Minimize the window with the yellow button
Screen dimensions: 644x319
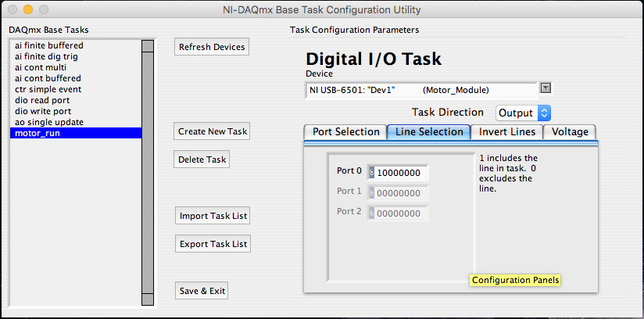point(28,9)
